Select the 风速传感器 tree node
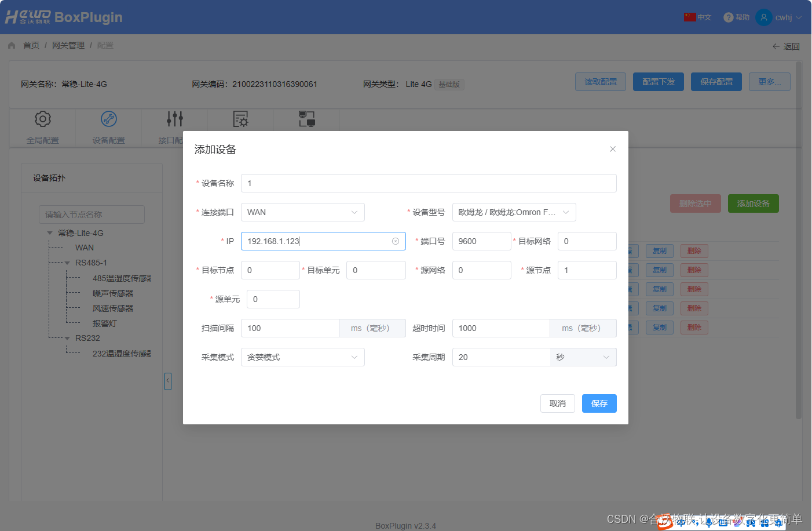 (x=113, y=308)
